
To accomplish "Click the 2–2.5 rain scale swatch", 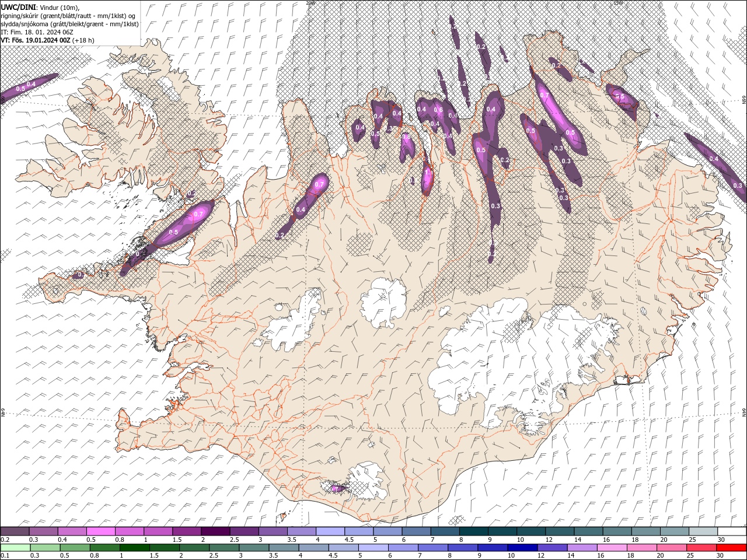I will click(x=194, y=548).
